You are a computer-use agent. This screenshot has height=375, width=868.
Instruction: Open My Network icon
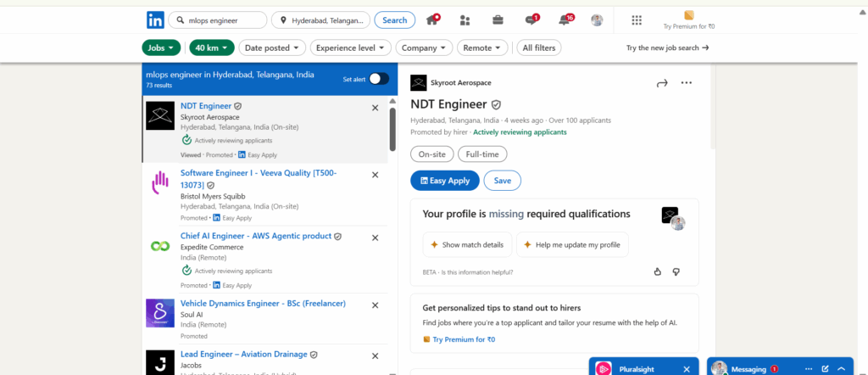click(x=465, y=20)
